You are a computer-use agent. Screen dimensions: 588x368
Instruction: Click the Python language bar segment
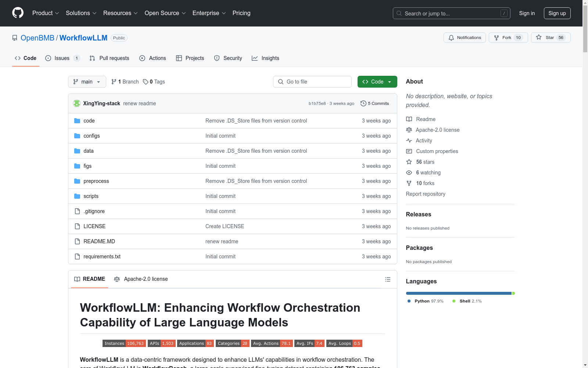click(459, 293)
